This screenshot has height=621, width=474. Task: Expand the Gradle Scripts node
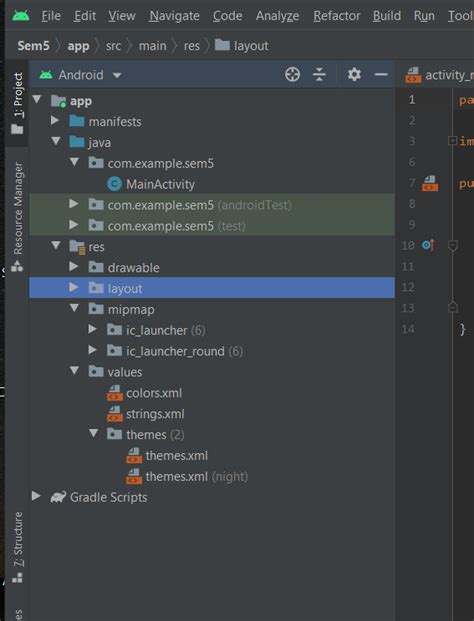pos(36,496)
